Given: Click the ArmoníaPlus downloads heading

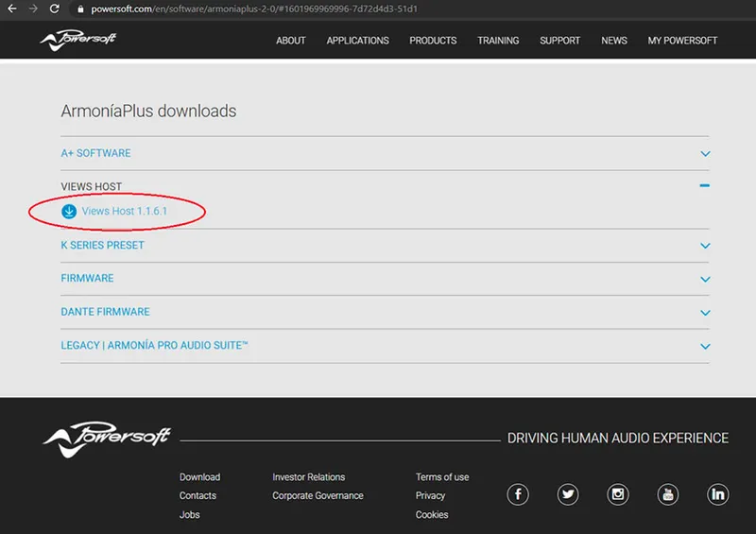Looking at the screenshot, I should (148, 111).
